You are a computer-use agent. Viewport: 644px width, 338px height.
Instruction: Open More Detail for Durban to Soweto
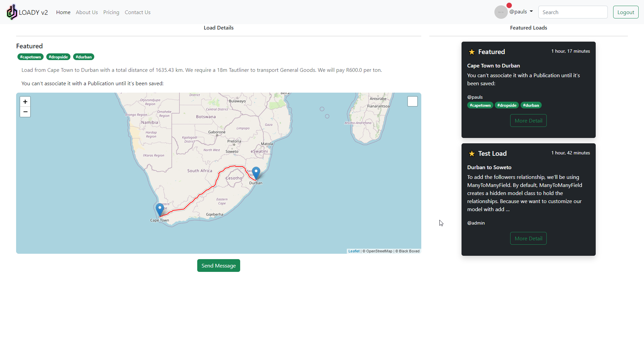point(528,239)
